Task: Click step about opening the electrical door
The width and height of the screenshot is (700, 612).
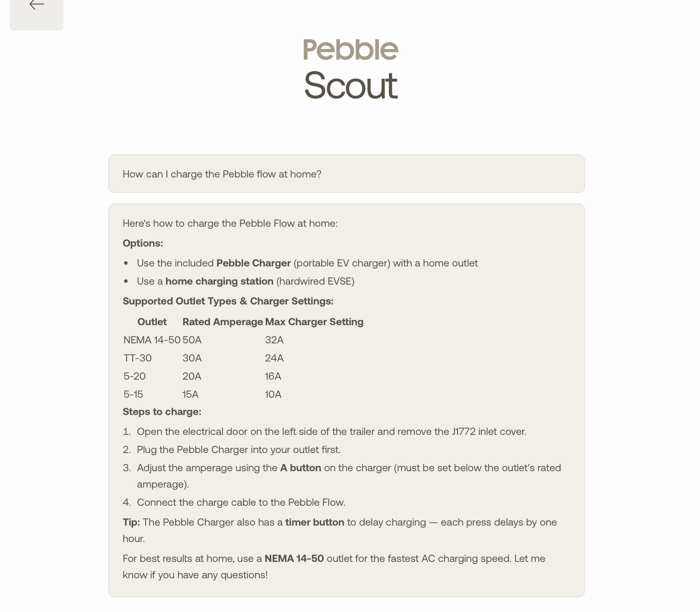Action: [331, 431]
